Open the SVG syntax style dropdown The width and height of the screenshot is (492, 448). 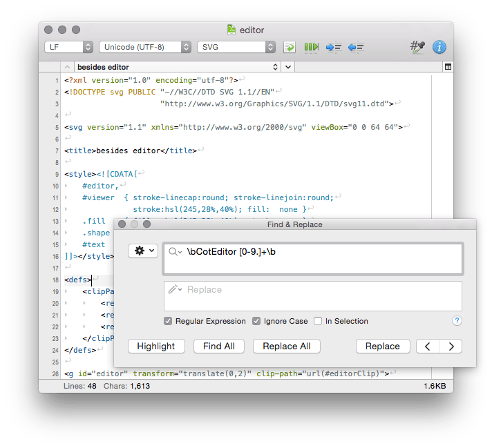(236, 47)
